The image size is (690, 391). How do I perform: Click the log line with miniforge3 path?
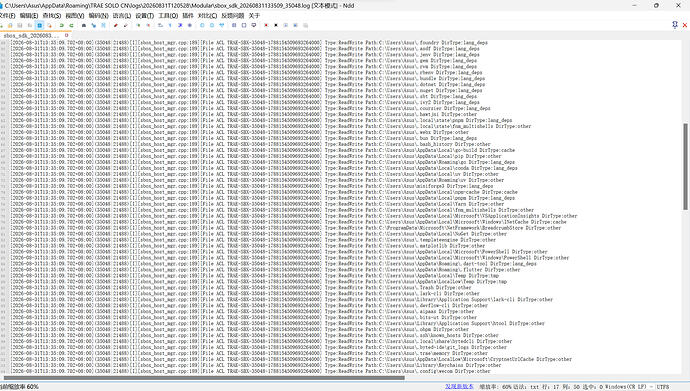tap(252, 186)
